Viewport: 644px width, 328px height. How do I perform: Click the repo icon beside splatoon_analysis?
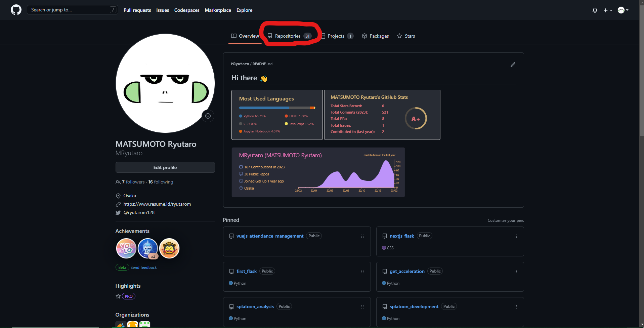[x=231, y=307]
